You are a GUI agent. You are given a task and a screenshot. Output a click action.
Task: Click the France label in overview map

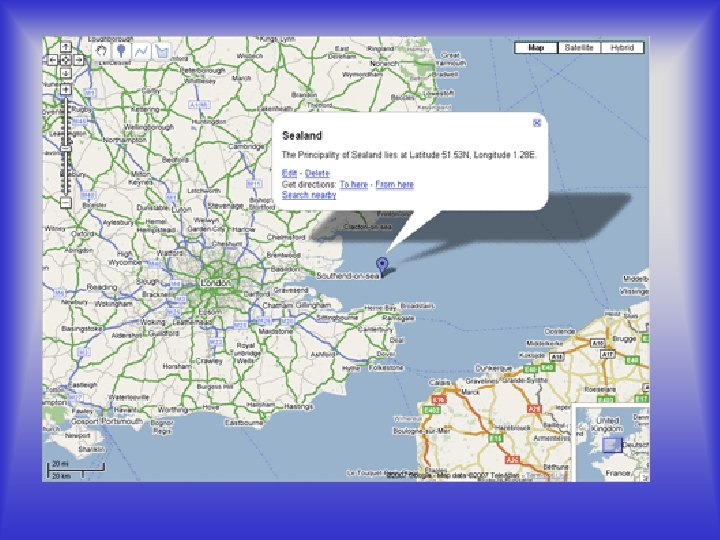pos(618,473)
